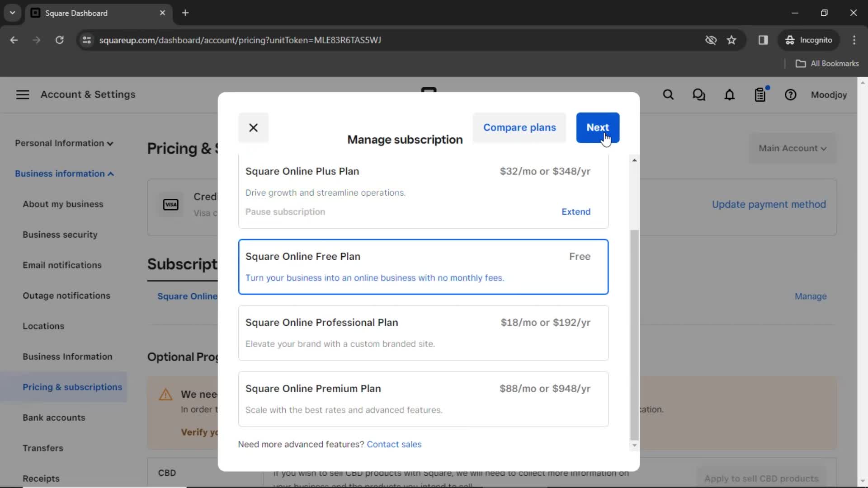Click Manage subscription link
The image size is (868, 488).
coord(811,296)
